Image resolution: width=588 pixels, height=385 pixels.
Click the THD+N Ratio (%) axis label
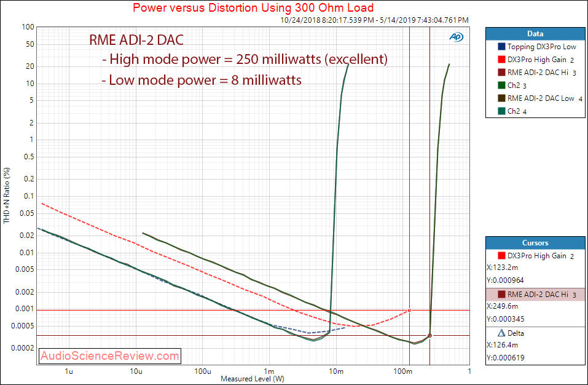pyautogui.click(x=6, y=195)
